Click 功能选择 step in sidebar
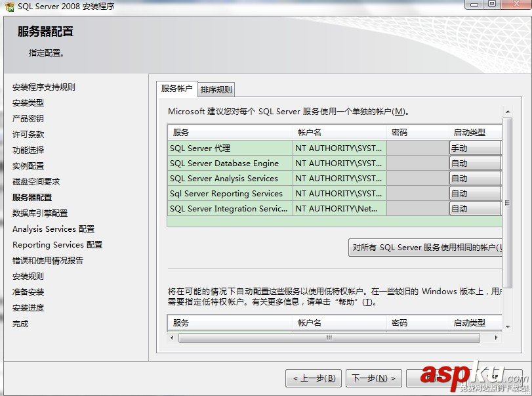The image size is (532, 396). click(x=28, y=150)
